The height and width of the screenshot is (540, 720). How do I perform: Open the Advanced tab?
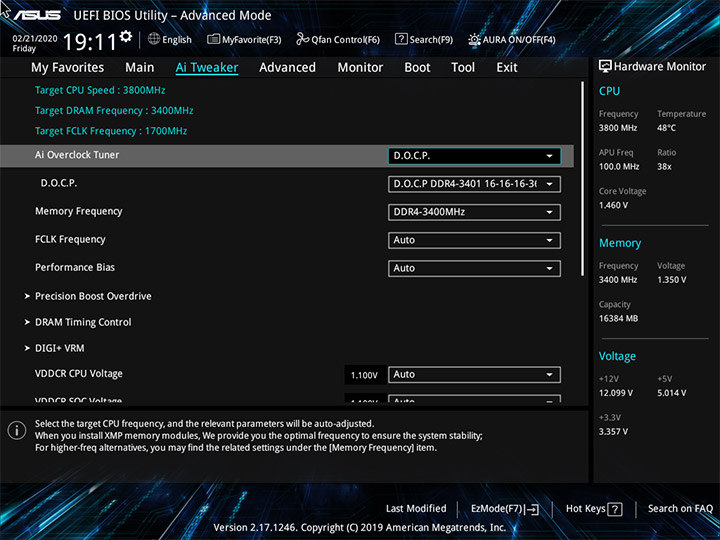pos(287,68)
